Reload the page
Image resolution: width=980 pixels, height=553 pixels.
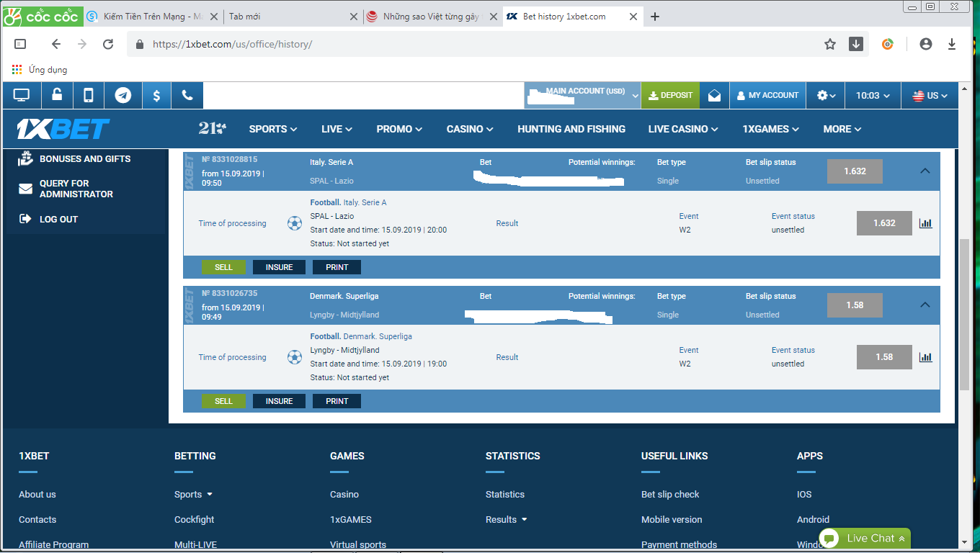[x=108, y=44]
